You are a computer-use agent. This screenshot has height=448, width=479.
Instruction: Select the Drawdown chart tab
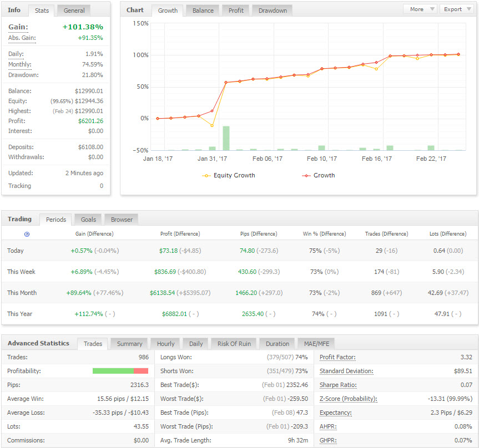tap(273, 11)
